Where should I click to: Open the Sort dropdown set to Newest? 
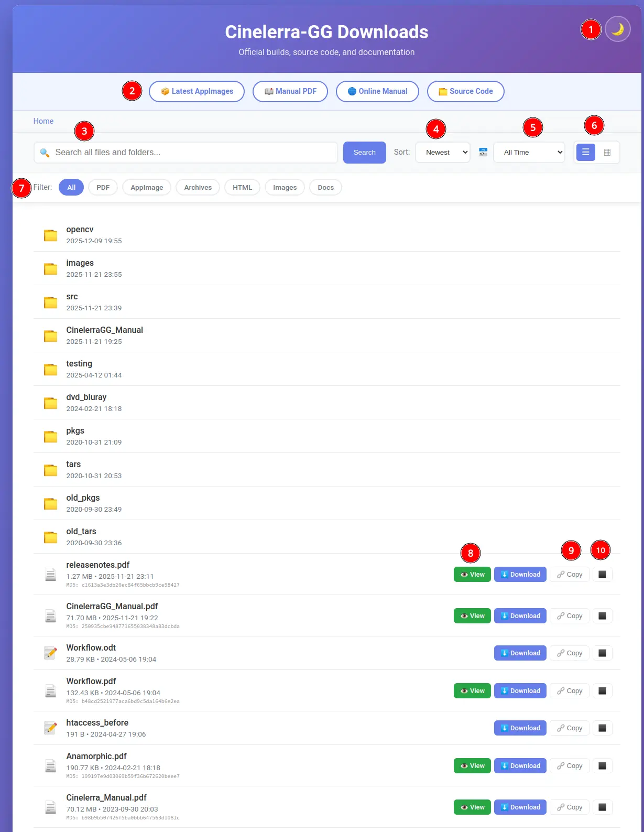443,152
